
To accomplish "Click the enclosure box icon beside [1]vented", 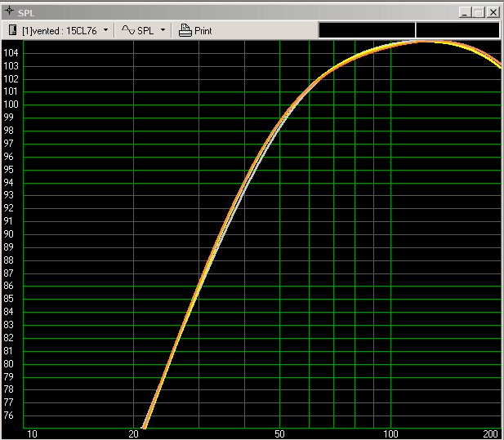I will pyautogui.click(x=12, y=30).
